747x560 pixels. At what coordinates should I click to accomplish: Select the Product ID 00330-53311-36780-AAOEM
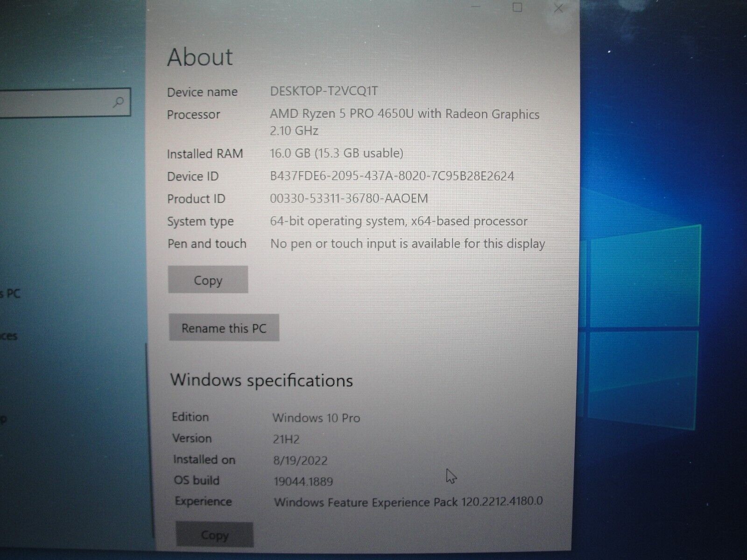pos(349,198)
